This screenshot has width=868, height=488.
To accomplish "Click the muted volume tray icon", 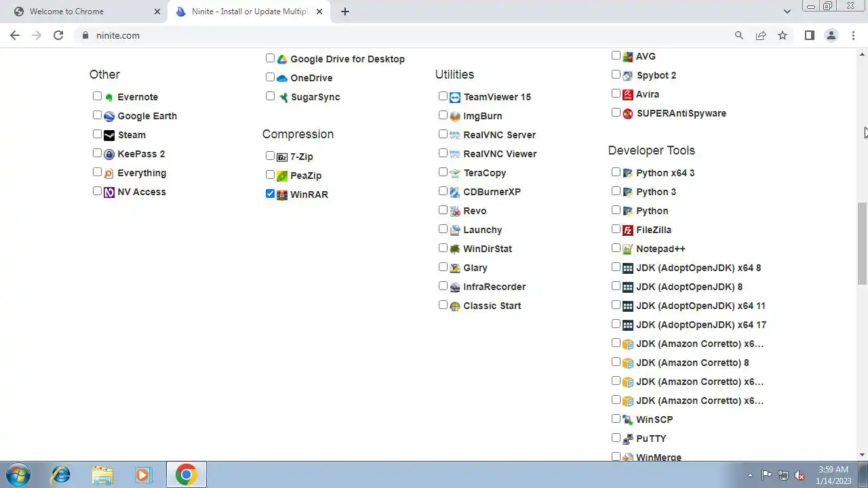I will pyautogui.click(x=800, y=475).
